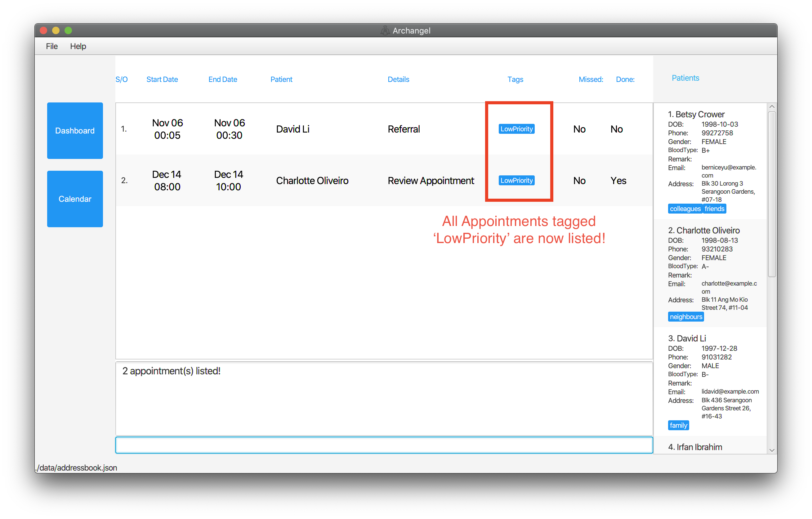Click the family tag on David Li
The height and width of the screenshot is (519, 812).
(x=678, y=426)
